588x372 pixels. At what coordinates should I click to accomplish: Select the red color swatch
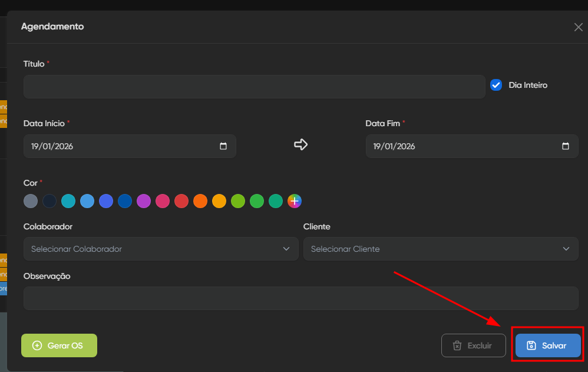click(181, 201)
